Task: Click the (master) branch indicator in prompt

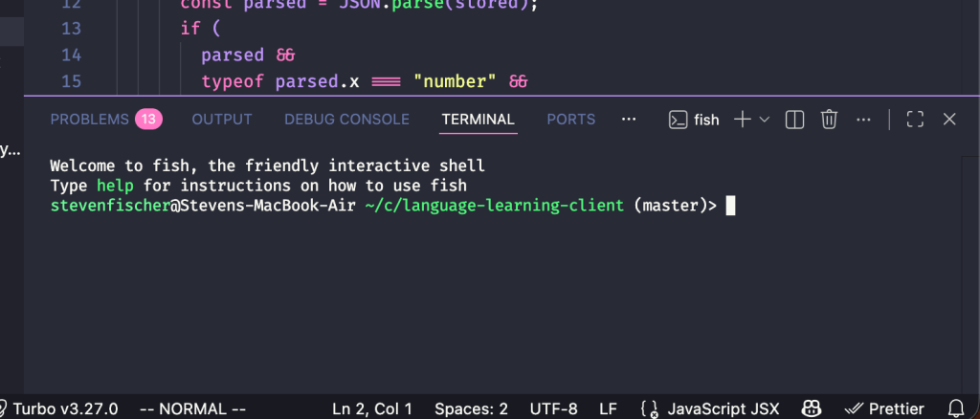Action: [x=670, y=206]
